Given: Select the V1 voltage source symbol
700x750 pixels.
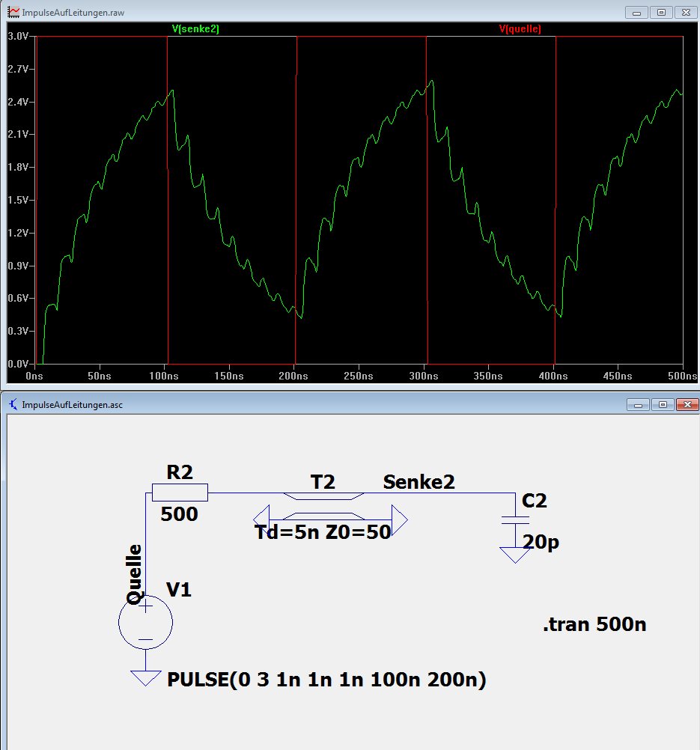Looking at the screenshot, I should coord(145,622).
